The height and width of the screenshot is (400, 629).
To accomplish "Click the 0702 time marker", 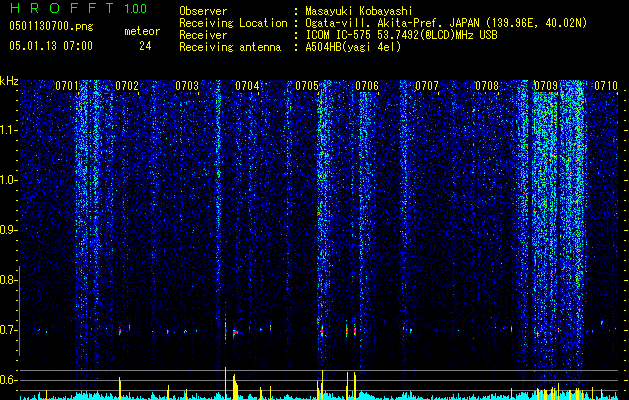I will (x=127, y=86).
